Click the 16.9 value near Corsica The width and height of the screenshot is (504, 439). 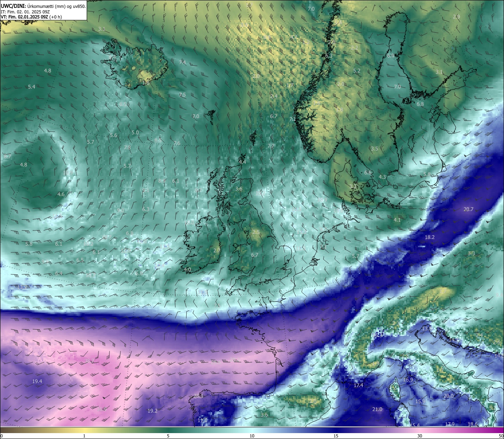408,380
